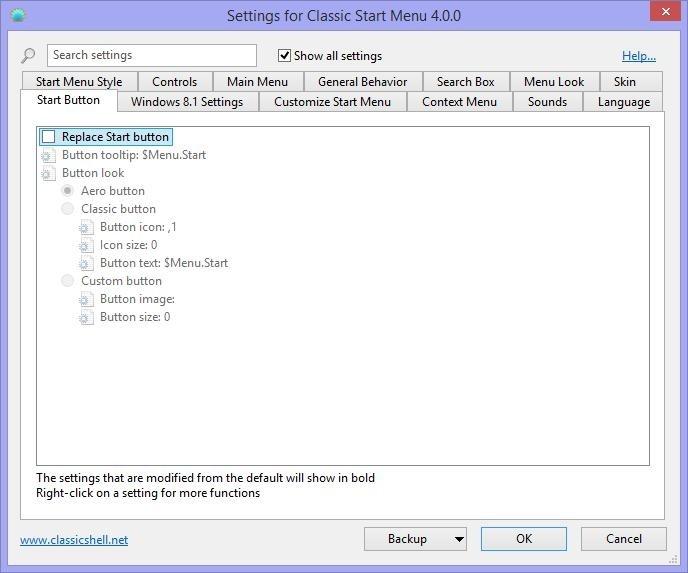Click the magnifier search icon

pos(28,55)
